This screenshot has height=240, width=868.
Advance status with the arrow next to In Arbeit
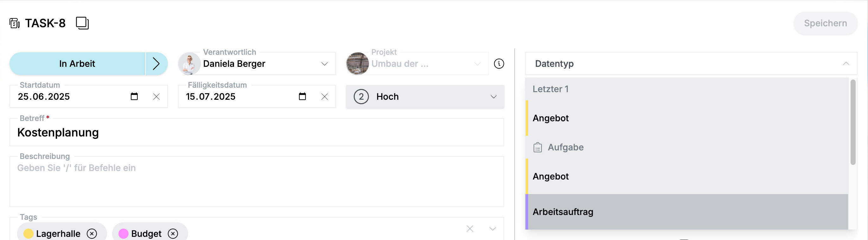pos(156,64)
